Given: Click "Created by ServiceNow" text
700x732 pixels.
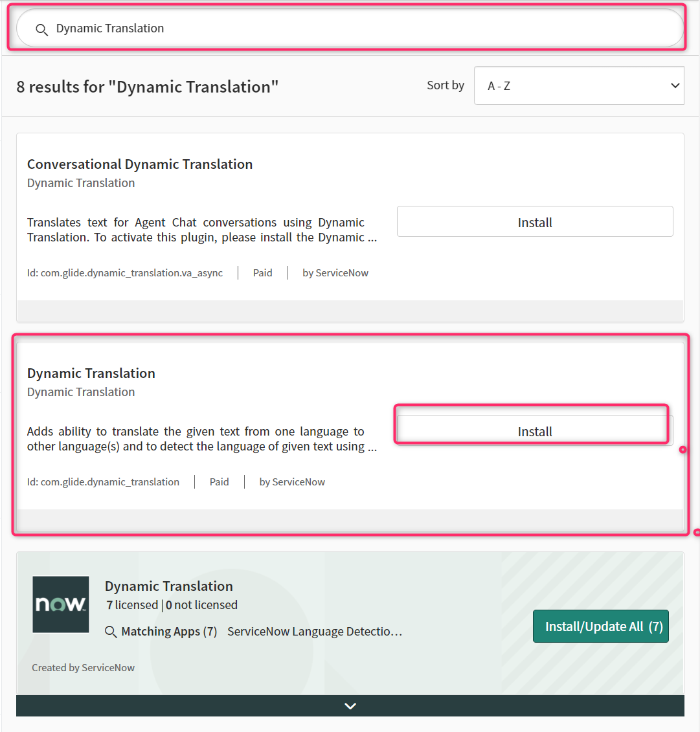Looking at the screenshot, I should 83,667.
